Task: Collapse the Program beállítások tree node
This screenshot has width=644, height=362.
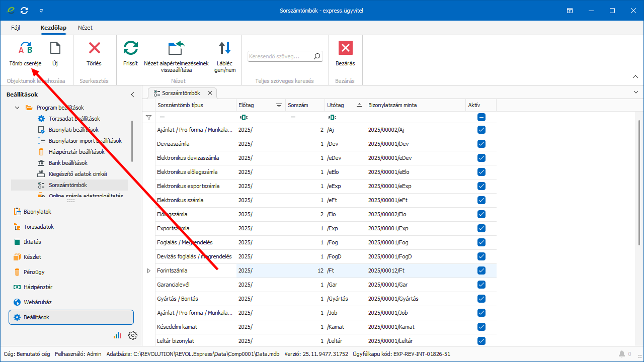Action: [x=17, y=108]
